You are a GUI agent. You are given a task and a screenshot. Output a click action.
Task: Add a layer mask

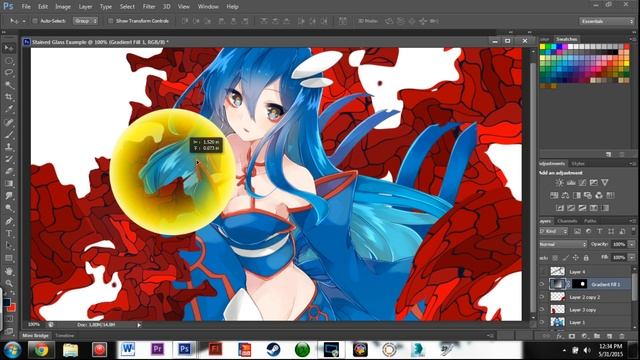click(572, 336)
